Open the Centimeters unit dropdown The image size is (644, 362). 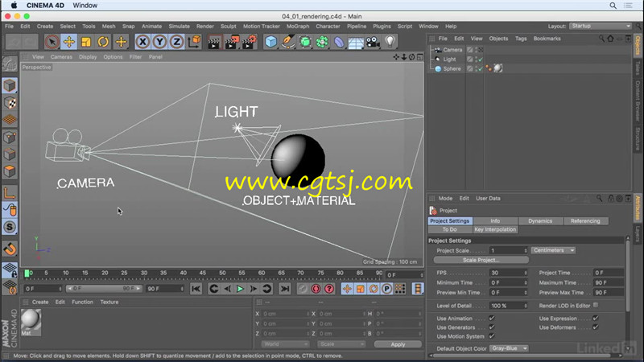[553, 250]
